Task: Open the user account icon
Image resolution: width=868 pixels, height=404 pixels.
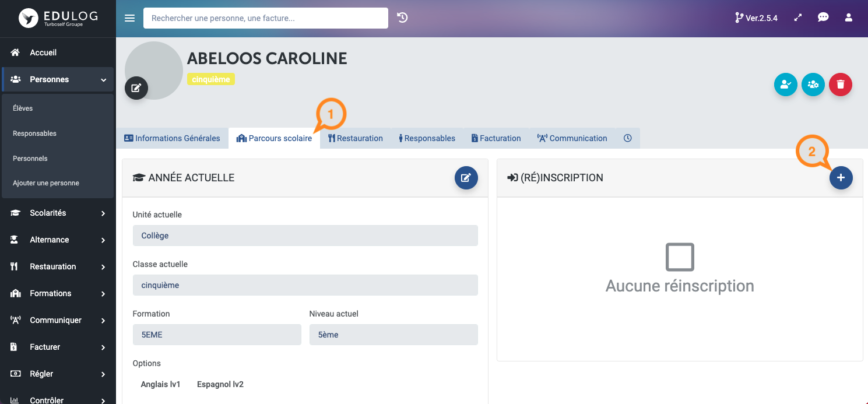Action: [849, 17]
